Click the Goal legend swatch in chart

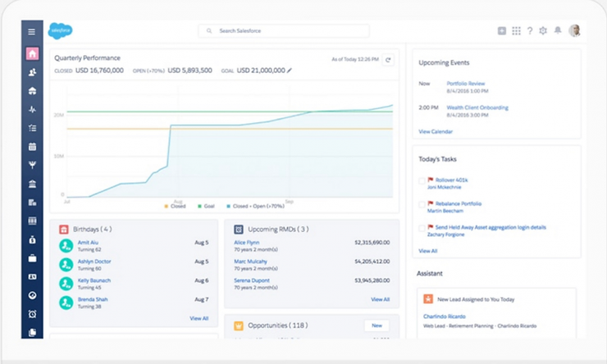pyautogui.click(x=199, y=206)
